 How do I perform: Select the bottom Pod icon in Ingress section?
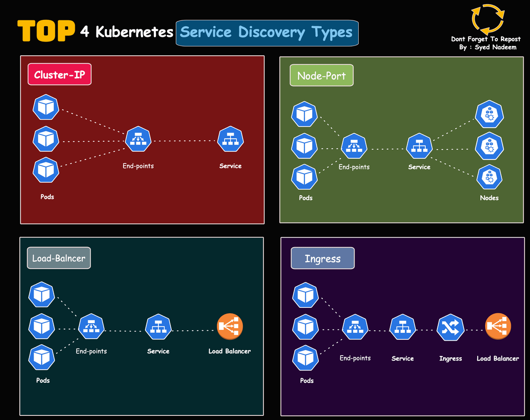click(306, 358)
